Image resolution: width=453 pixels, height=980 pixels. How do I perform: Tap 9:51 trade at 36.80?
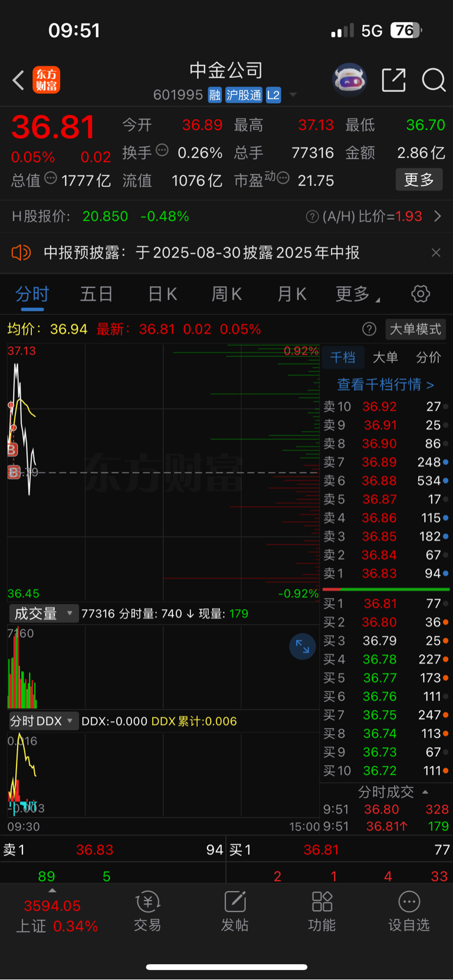[x=386, y=809]
